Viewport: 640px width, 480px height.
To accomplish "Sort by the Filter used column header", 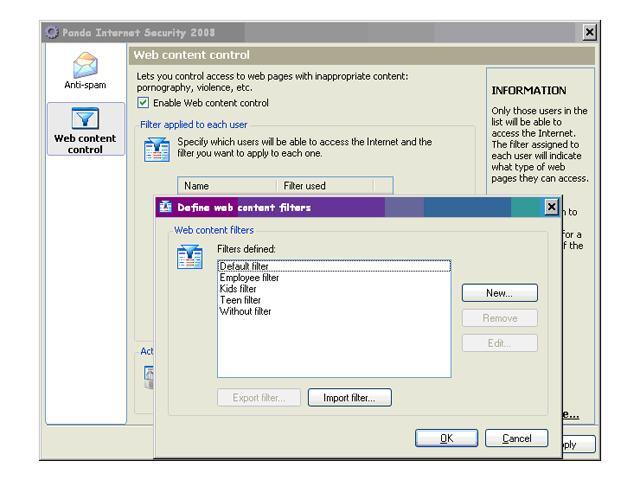I will click(325, 186).
